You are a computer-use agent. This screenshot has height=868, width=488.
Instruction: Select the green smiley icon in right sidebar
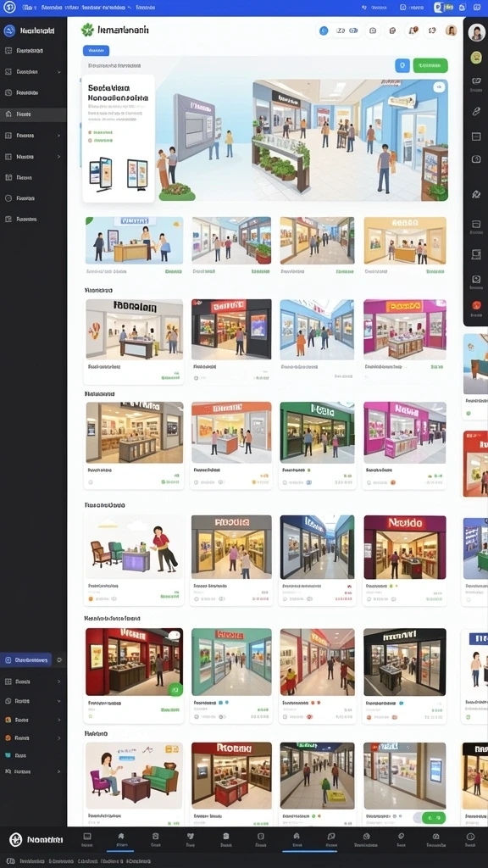coord(476,57)
